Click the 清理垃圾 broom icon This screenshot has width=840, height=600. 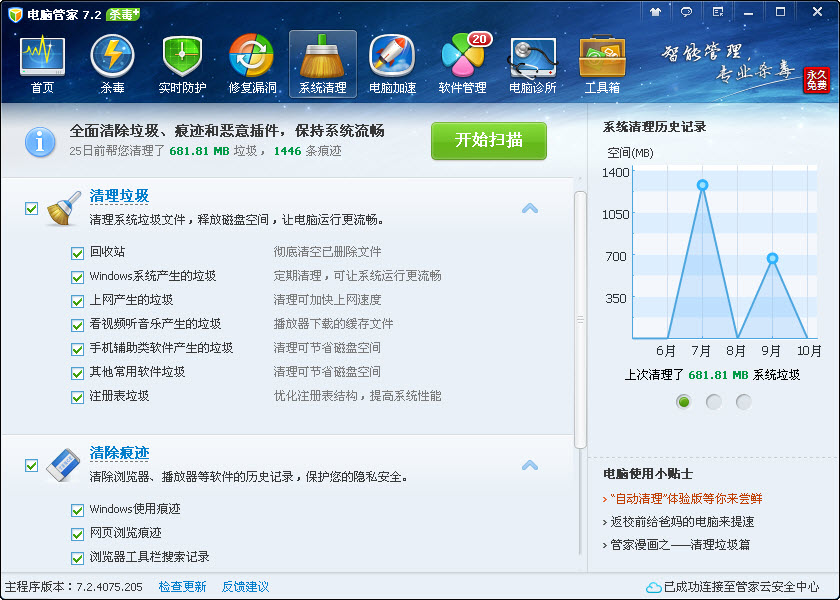tap(64, 208)
